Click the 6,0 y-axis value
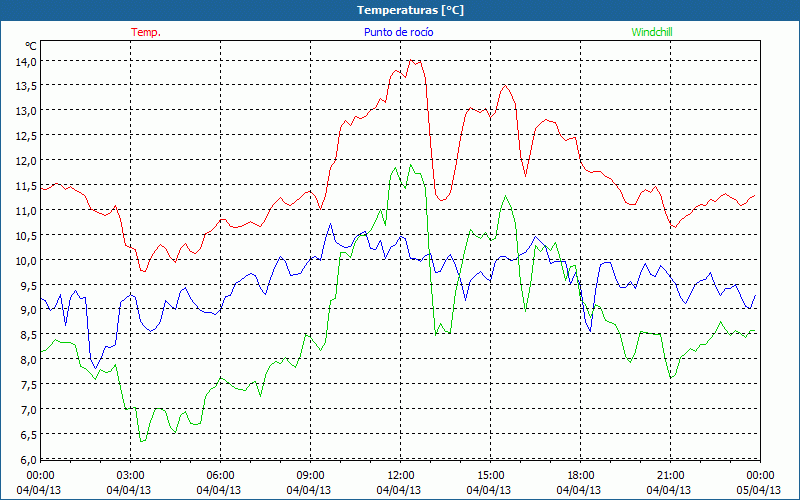This screenshot has width=800, height=500. tap(29, 459)
